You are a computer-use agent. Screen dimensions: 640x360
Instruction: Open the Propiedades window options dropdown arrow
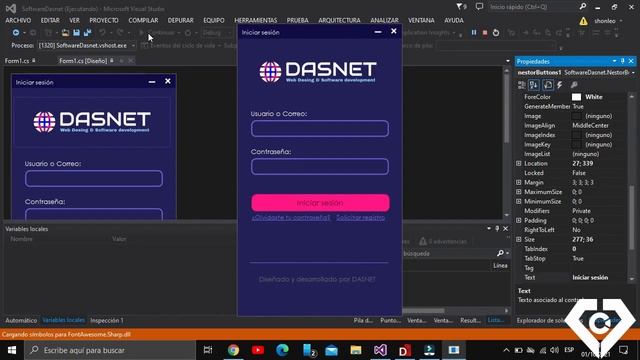[614, 61]
